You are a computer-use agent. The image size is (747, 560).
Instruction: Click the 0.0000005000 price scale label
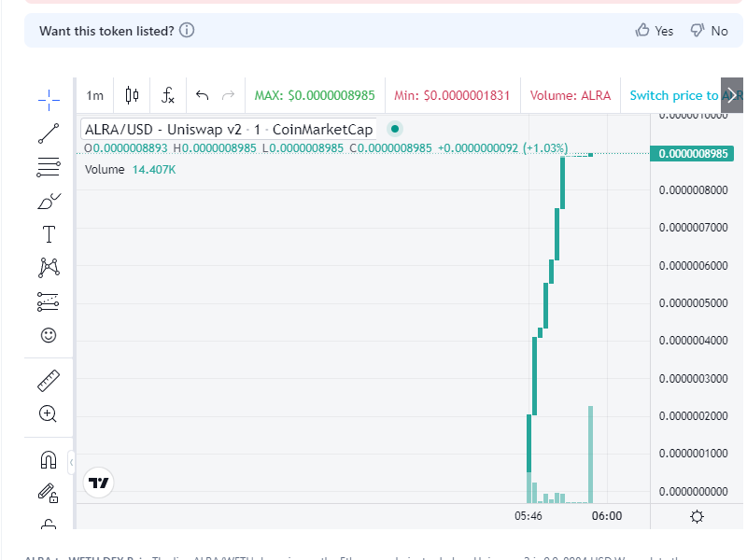[x=693, y=303]
